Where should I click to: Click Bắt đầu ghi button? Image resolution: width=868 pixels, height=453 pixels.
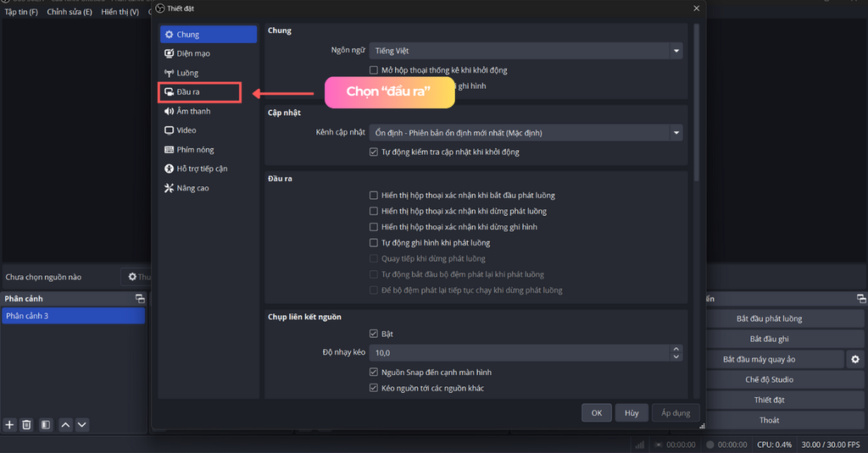[786, 339]
